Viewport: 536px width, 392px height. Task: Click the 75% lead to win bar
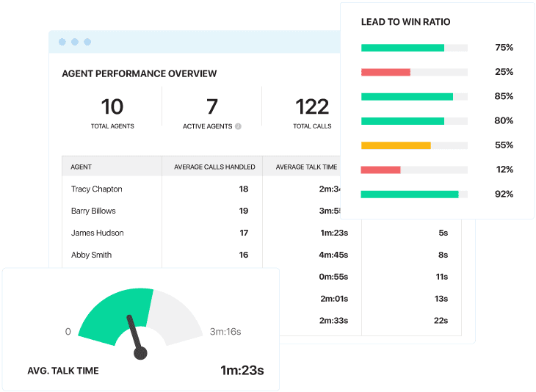click(x=402, y=48)
